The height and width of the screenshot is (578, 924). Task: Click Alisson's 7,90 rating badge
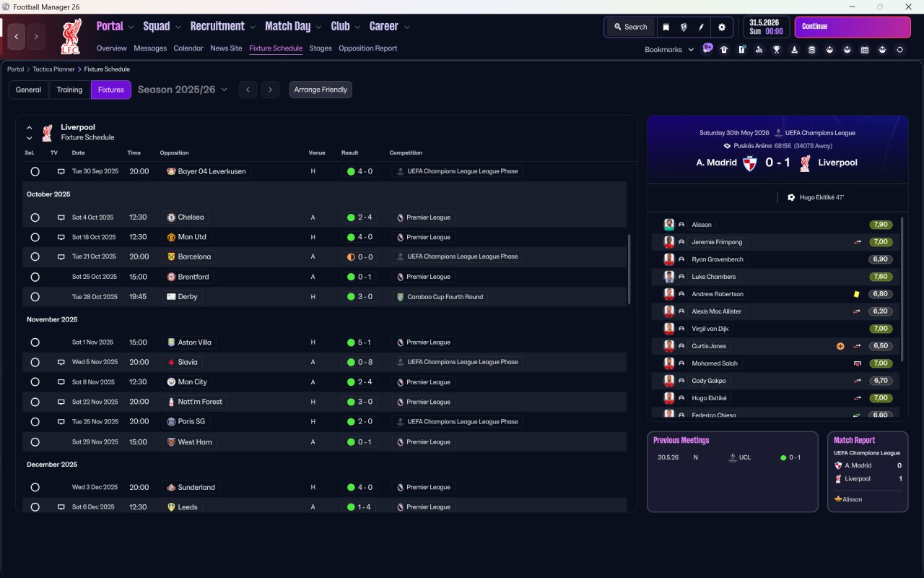point(881,225)
